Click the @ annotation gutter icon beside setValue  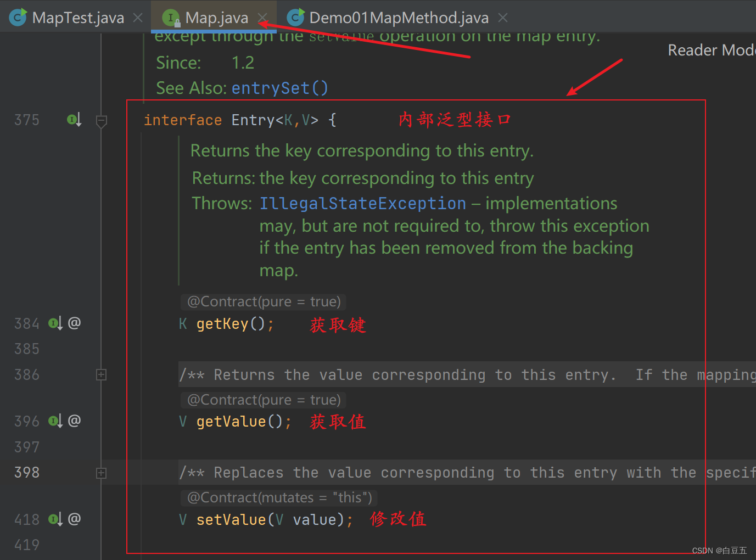click(x=74, y=518)
